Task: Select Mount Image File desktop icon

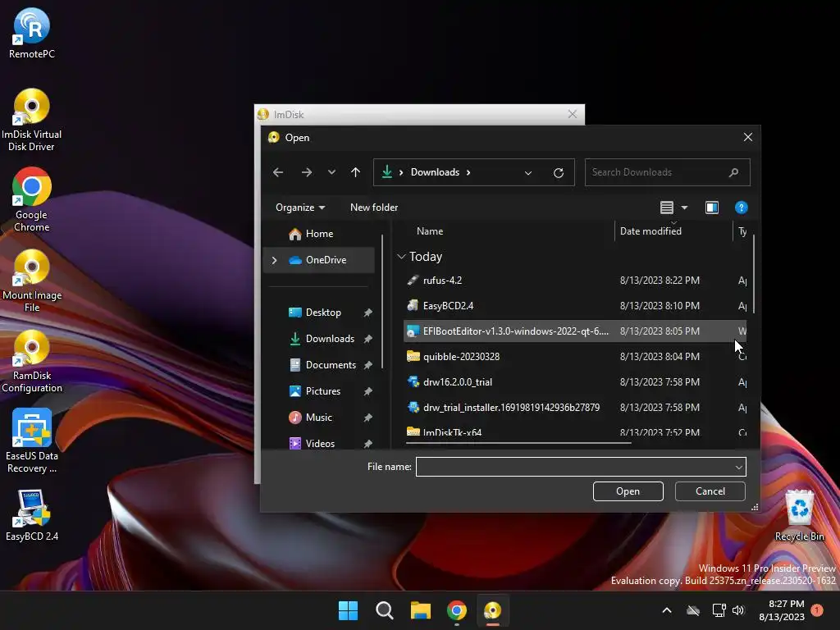Action: tap(32, 281)
